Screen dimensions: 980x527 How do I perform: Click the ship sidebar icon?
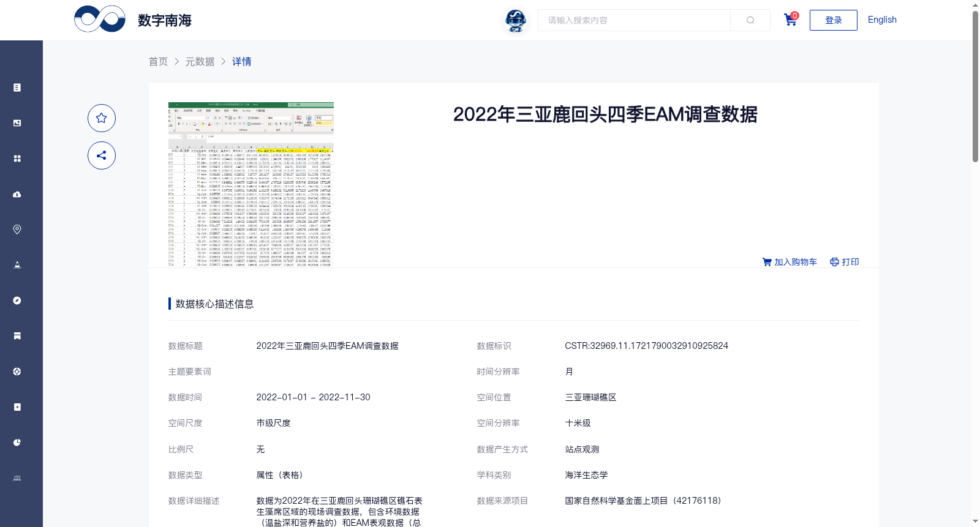coord(17,265)
